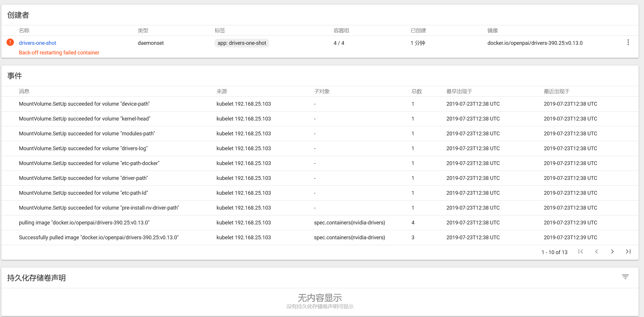Go to previous events page

point(597,252)
